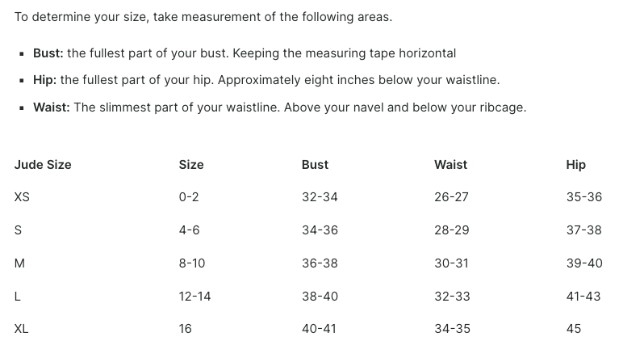644x358 pixels.
Task: Click bust value 32-34 for XS
Action: click(x=320, y=197)
